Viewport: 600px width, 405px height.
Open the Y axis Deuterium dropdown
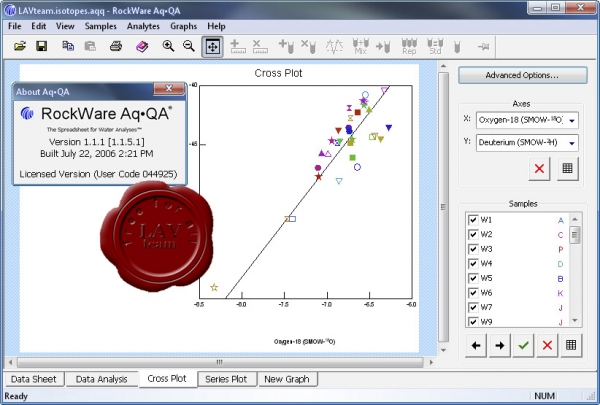click(x=527, y=143)
